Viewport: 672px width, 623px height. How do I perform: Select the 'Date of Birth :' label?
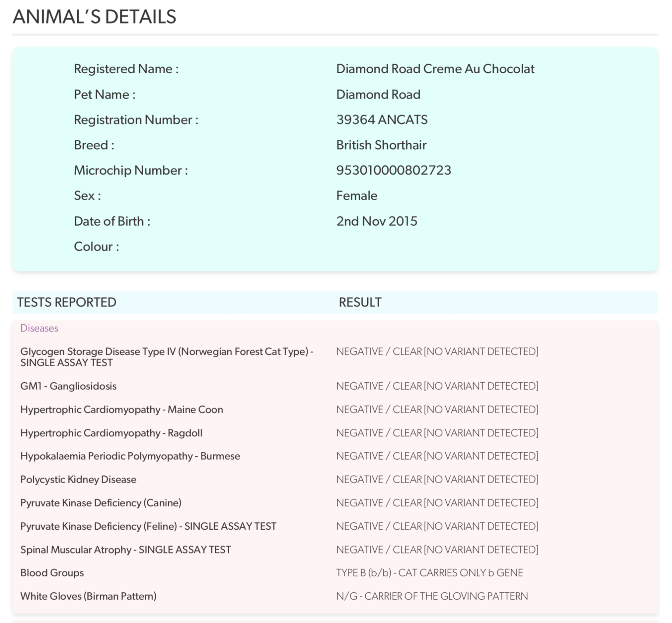pos(112,221)
